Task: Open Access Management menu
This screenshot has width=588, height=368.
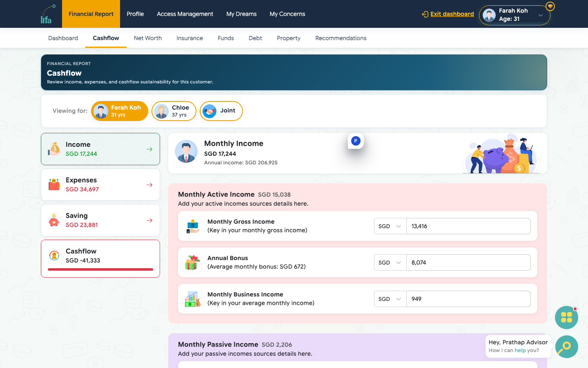Action: click(185, 14)
